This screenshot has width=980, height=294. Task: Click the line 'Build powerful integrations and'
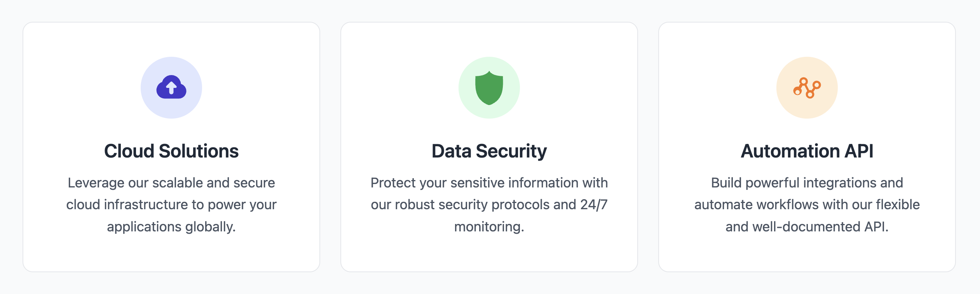click(x=807, y=183)
